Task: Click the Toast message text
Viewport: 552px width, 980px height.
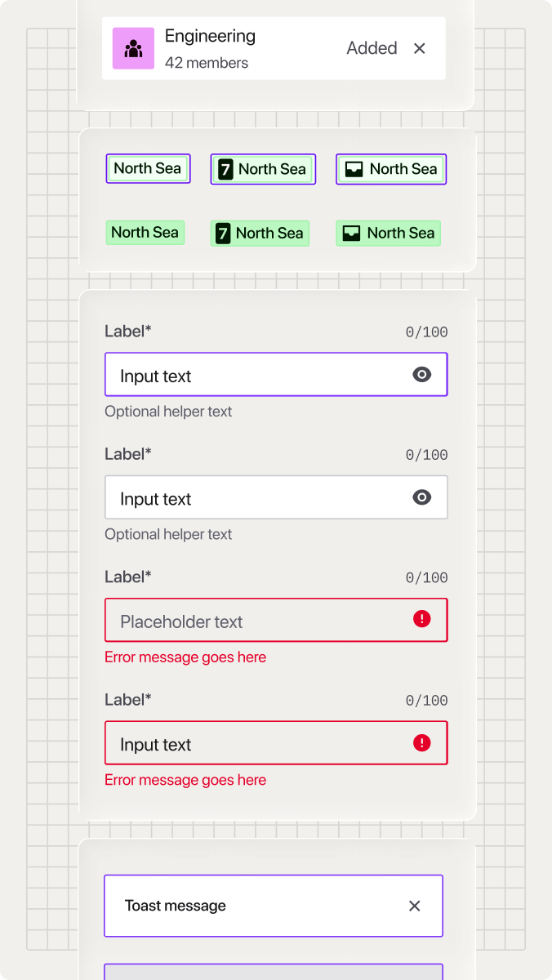Action: pos(176,906)
